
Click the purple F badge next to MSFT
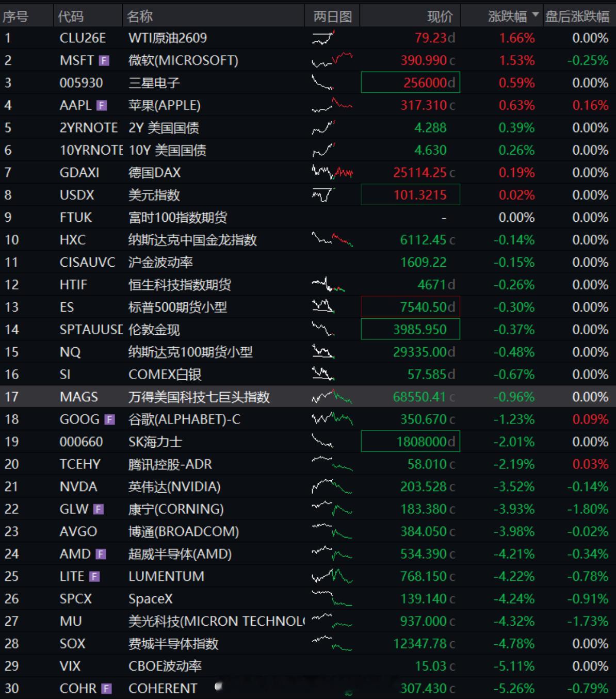pyautogui.click(x=104, y=61)
